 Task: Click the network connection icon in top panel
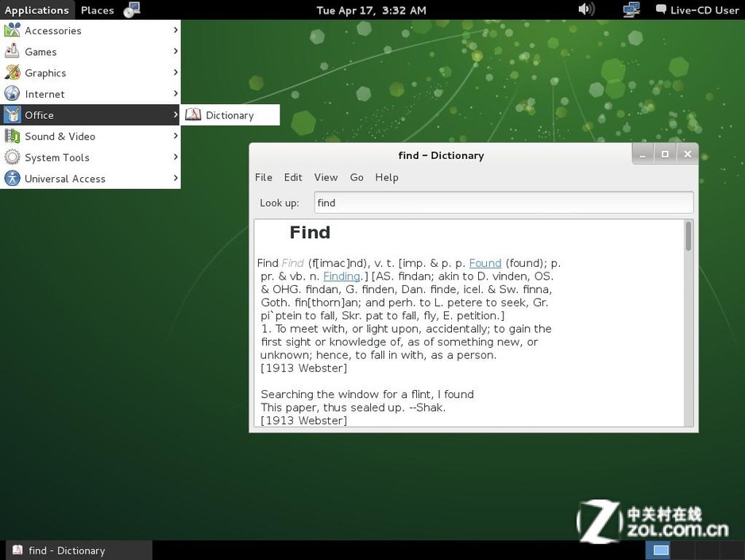click(x=631, y=10)
